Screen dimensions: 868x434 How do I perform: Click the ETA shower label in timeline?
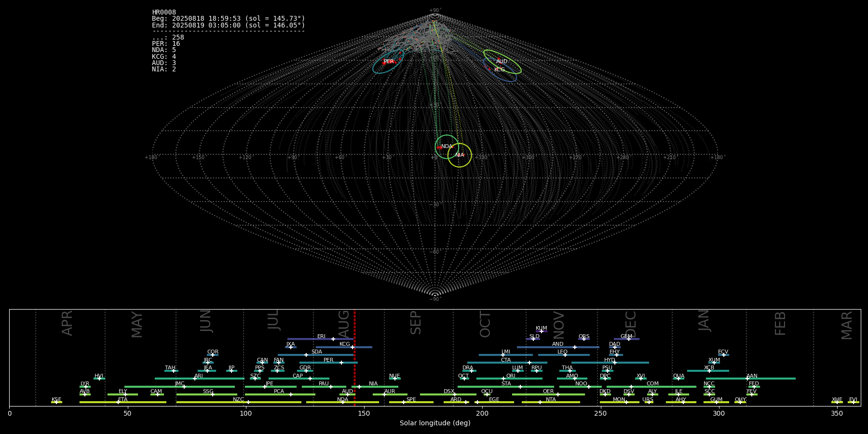click(x=123, y=400)
